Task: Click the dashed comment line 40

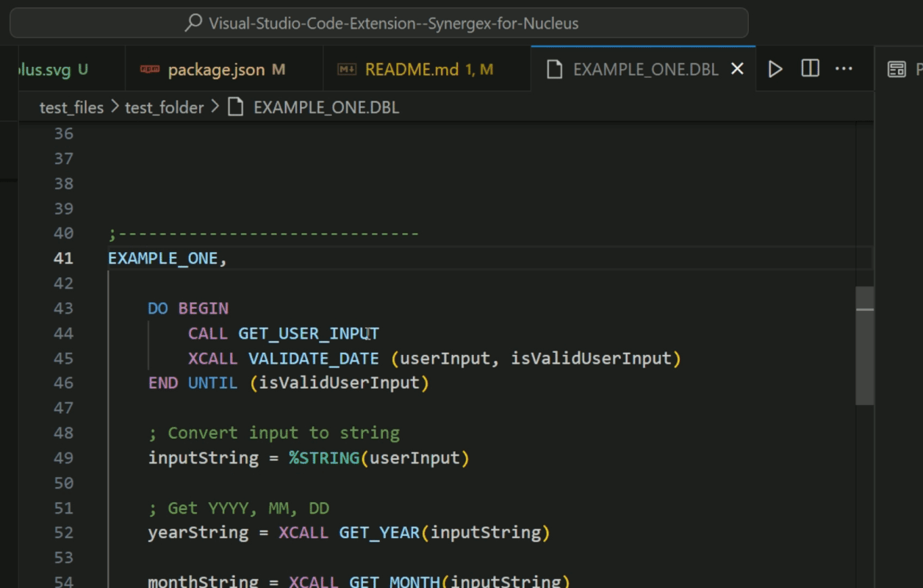Action: coord(263,234)
